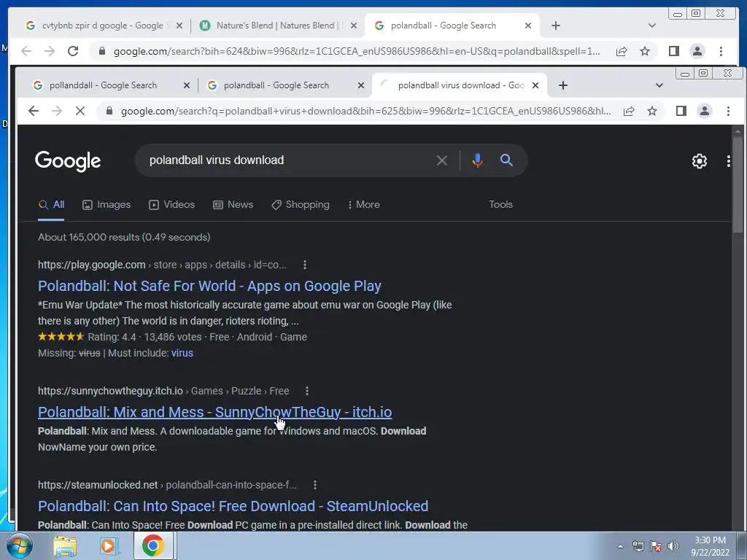Open the profile avatar in front Chrome window
747x560 pixels.
click(705, 111)
